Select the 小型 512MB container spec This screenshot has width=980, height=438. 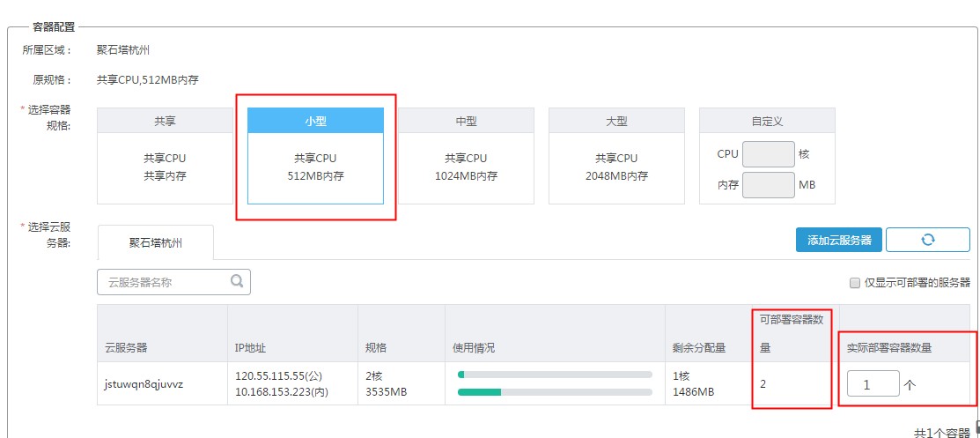pyautogui.click(x=315, y=156)
